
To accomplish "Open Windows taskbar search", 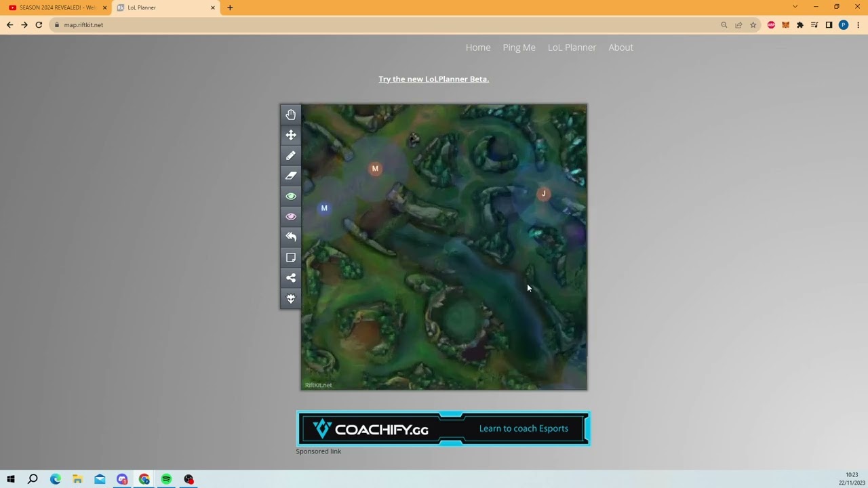I will [33, 479].
